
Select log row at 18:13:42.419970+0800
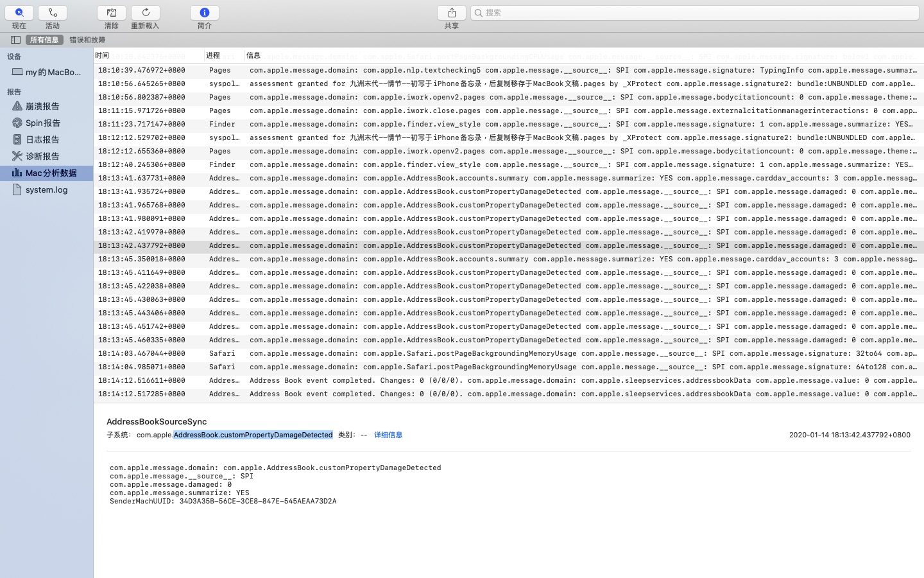509,232
